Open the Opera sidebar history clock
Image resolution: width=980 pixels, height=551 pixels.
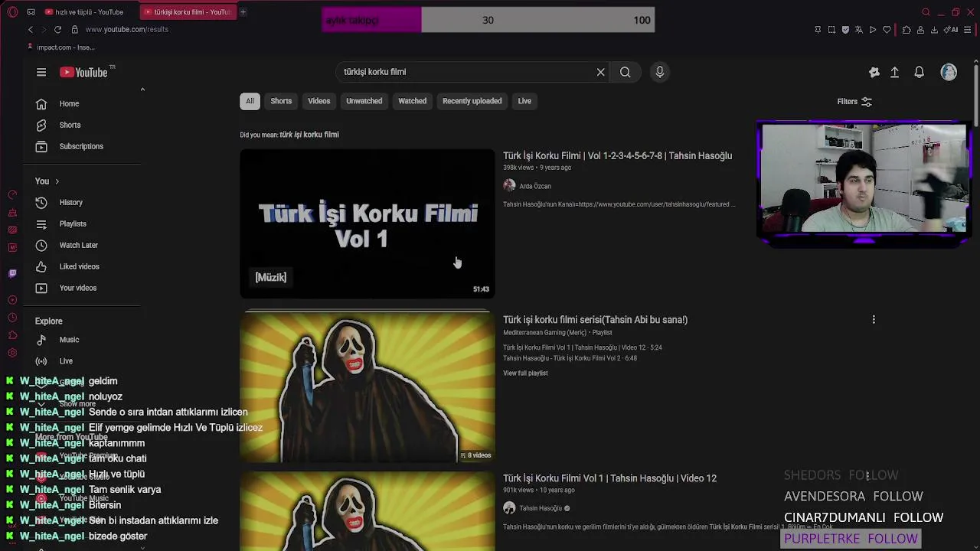12,318
